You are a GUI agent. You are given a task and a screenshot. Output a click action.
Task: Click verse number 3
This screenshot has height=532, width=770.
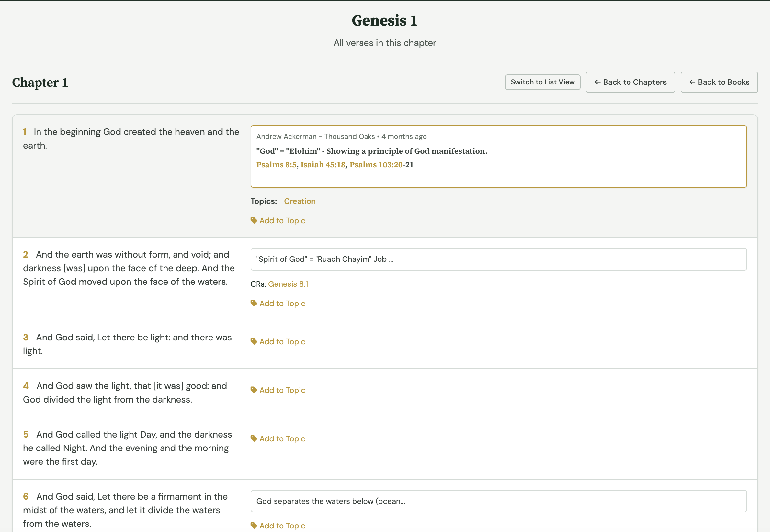(26, 337)
